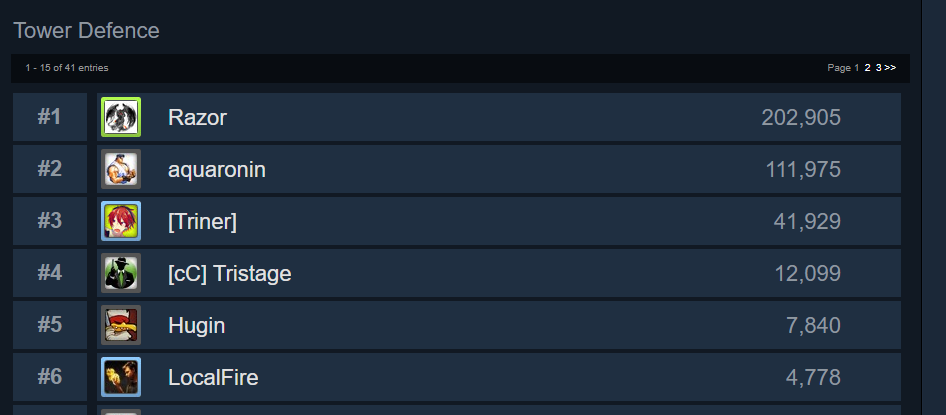
Task: Visit the aquaronin player name link
Action: [x=216, y=170]
